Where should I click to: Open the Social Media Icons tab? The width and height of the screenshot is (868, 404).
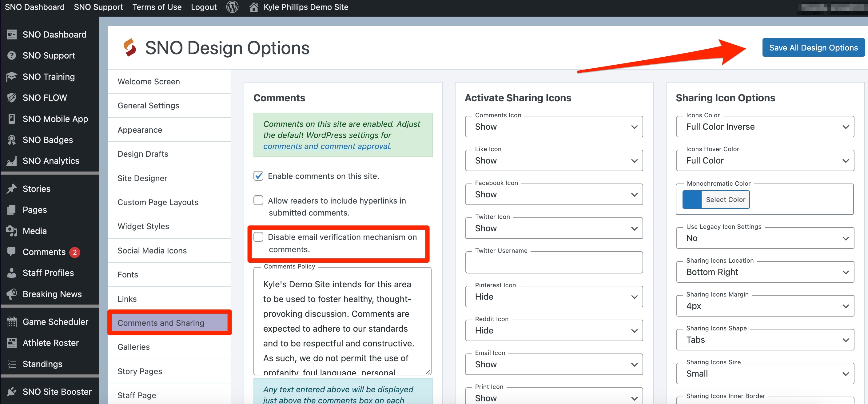(169, 251)
